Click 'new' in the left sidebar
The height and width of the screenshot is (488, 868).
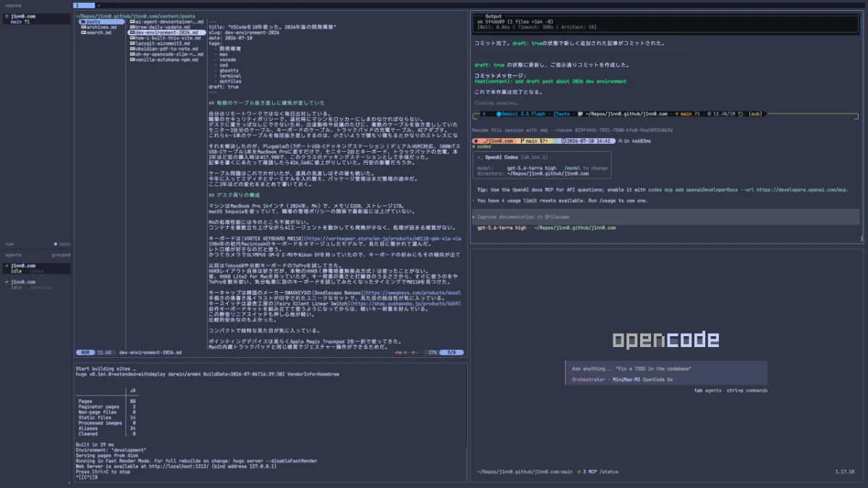click(x=9, y=244)
